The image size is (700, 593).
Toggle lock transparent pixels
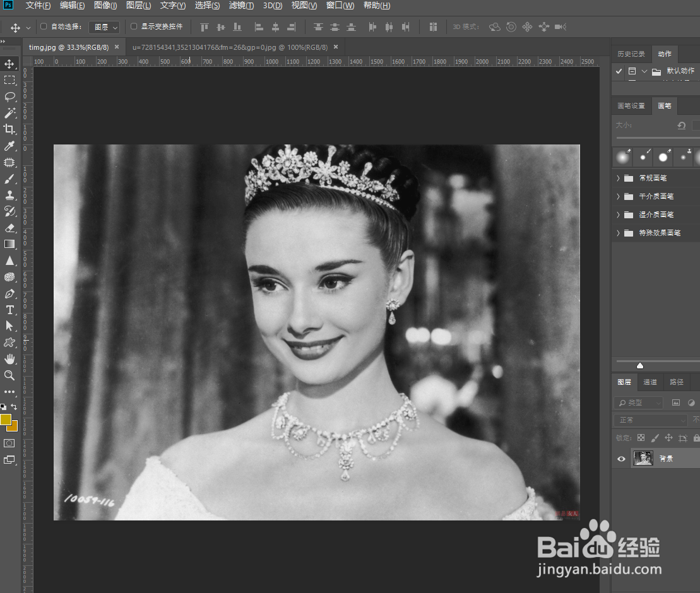coord(641,438)
